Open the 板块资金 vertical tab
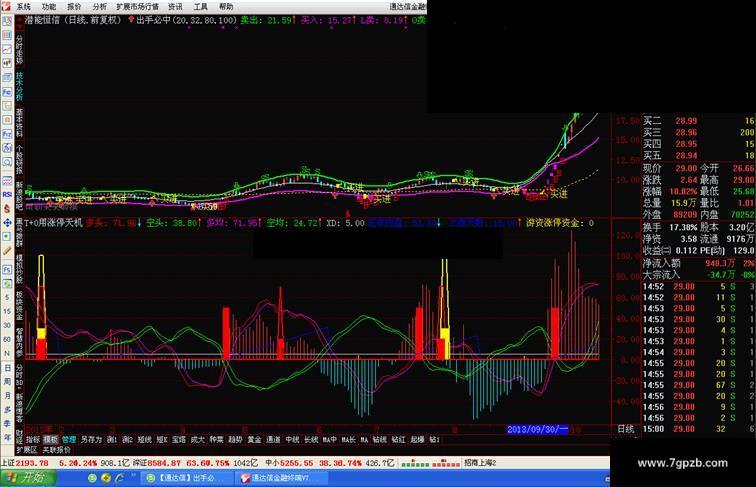 pyautogui.click(x=19, y=306)
